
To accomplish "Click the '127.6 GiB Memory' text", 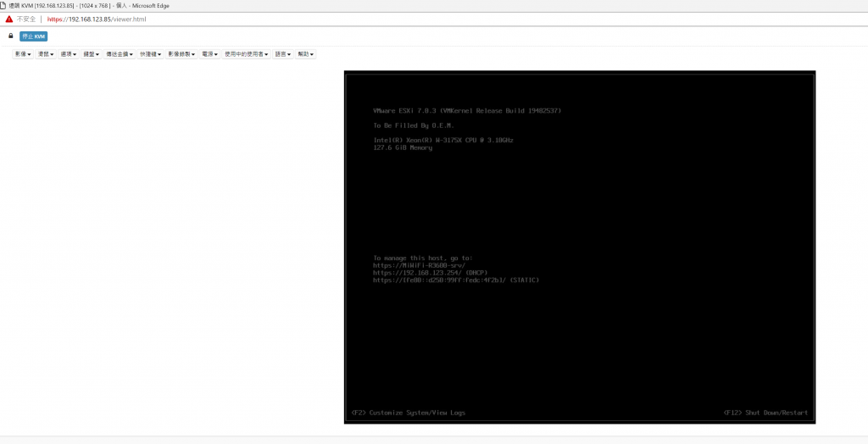I will 403,147.
